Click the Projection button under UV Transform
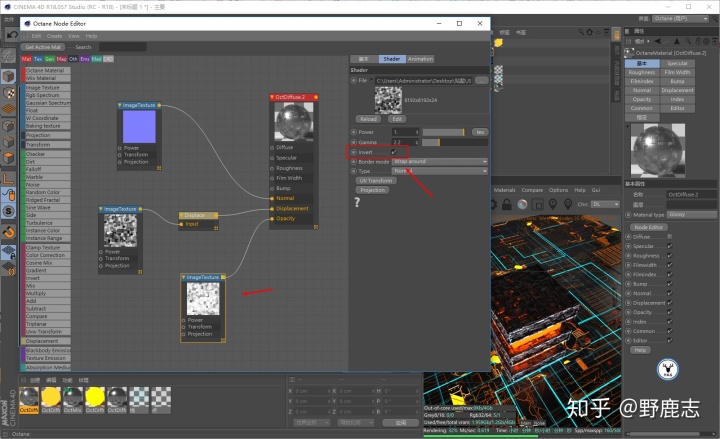Viewport: 720px width, 439px height. [372, 190]
